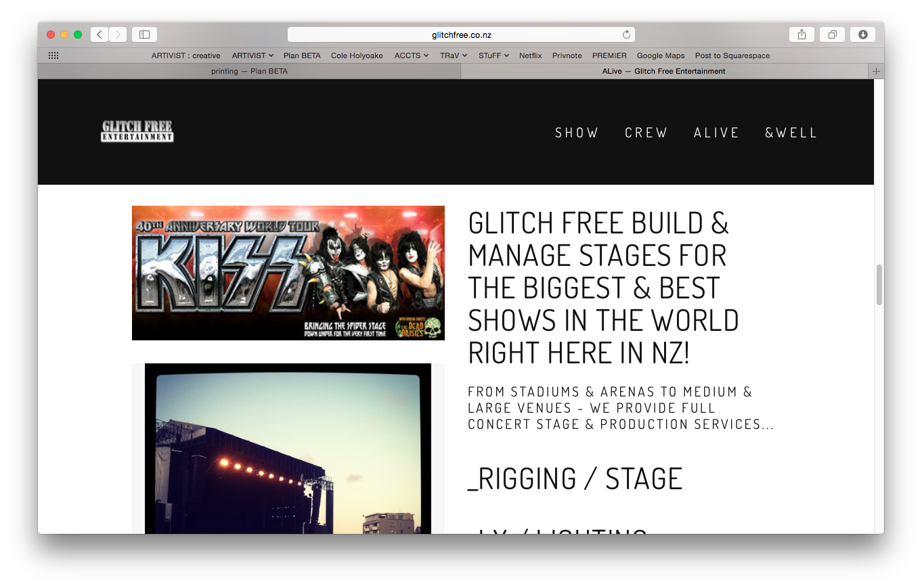
Task: Click the glitchfree.co.nz address bar
Action: 461,35
